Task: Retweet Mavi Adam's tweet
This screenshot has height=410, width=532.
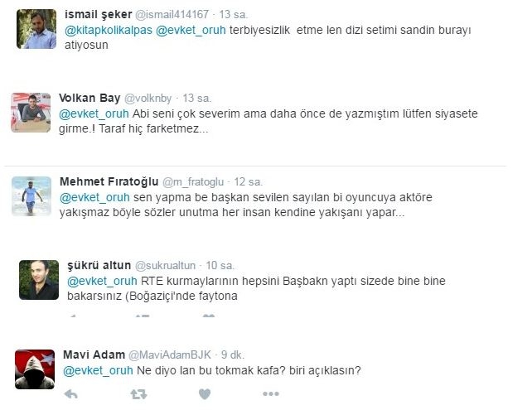Action: [x=138, y=394]
